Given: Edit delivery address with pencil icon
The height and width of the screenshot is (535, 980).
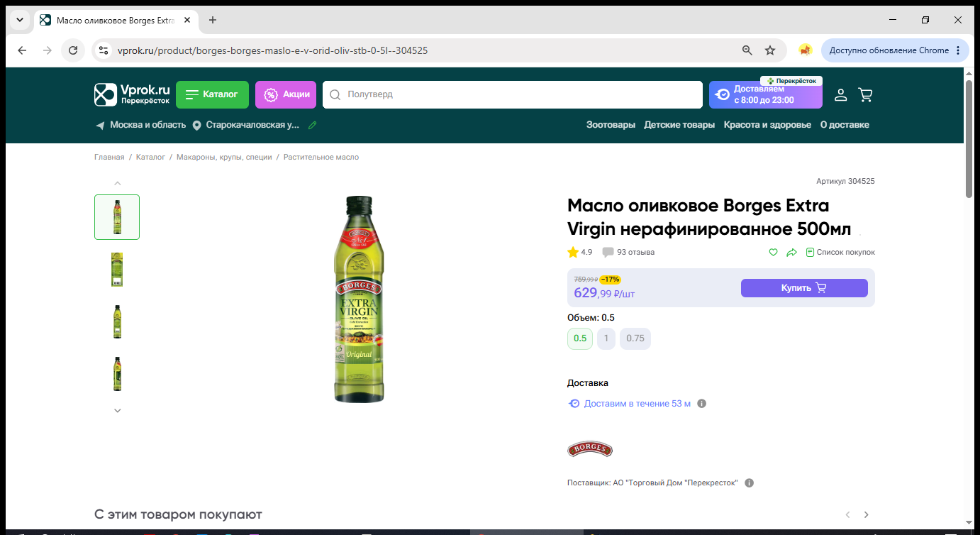Looking at the screenshot, I should click(313, 125).
